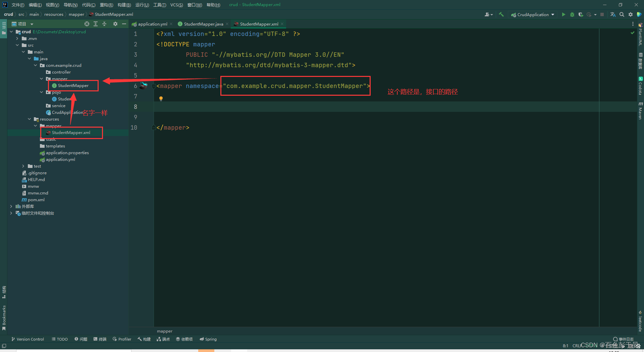
Task: Open the code-with-me user icon dropdown
Action: (x=489, y=14)
